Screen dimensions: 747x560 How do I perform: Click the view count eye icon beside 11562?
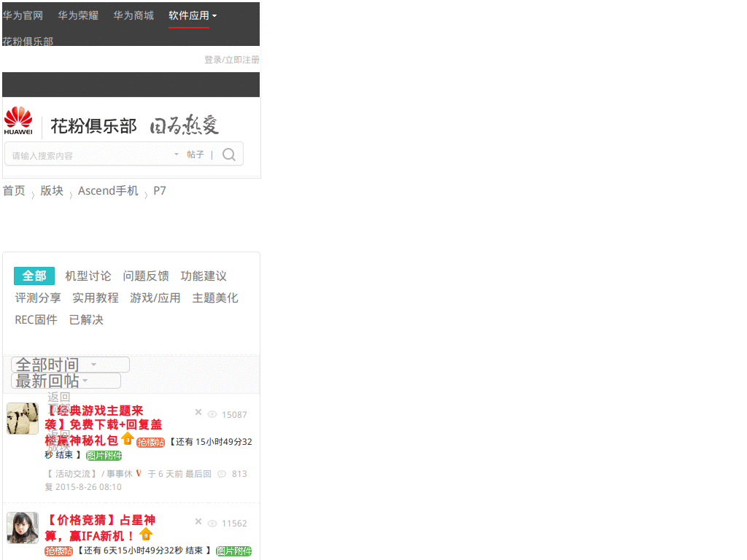tap(212, 524)
